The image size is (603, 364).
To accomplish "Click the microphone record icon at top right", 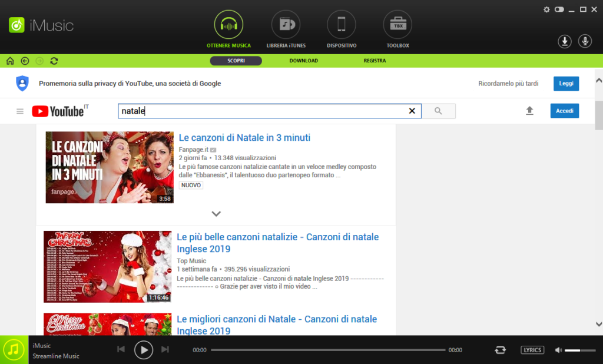I will [x=585, y=41].
